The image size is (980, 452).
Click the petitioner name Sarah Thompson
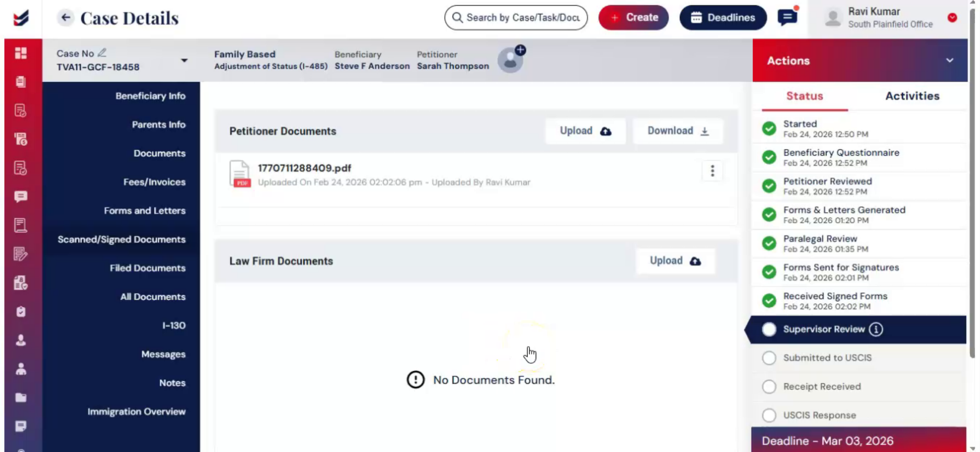pos(452,66)
